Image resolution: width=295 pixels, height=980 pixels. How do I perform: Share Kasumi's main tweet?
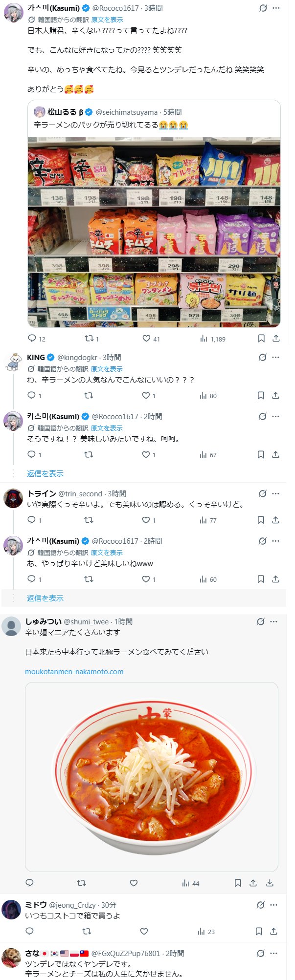(276, 339)
